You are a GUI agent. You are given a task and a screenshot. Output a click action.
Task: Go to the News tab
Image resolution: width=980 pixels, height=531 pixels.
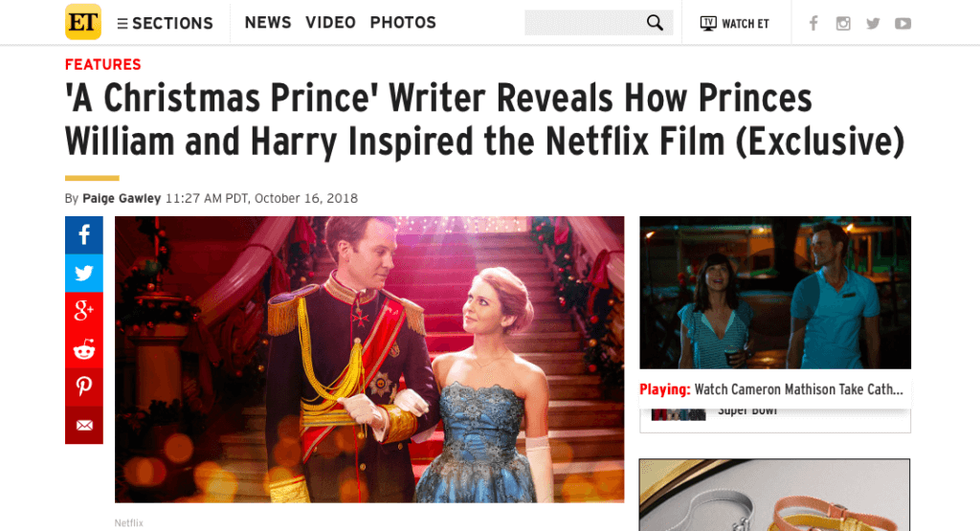point(268,23)
